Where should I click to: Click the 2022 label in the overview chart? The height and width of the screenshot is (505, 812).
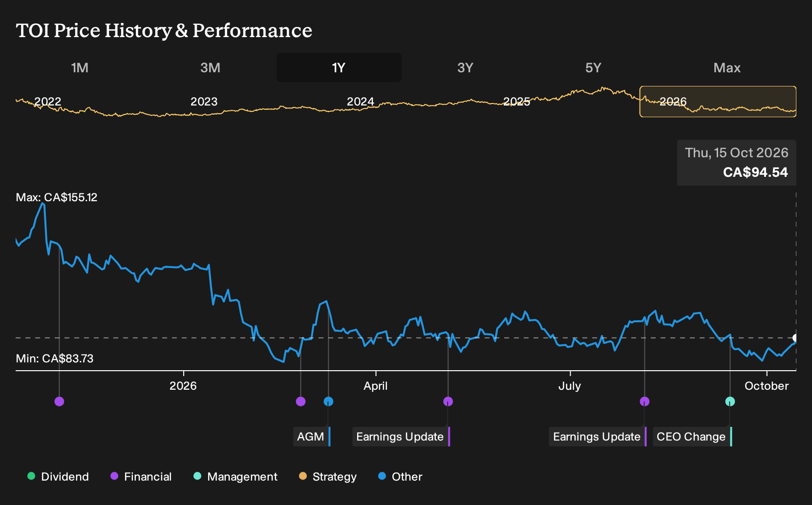[x=48, y=102]
